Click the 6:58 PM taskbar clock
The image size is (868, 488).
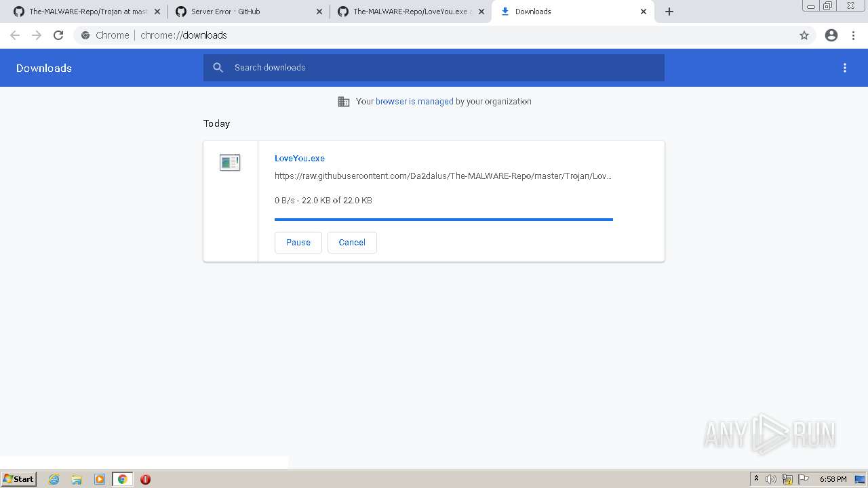[833, 479]
